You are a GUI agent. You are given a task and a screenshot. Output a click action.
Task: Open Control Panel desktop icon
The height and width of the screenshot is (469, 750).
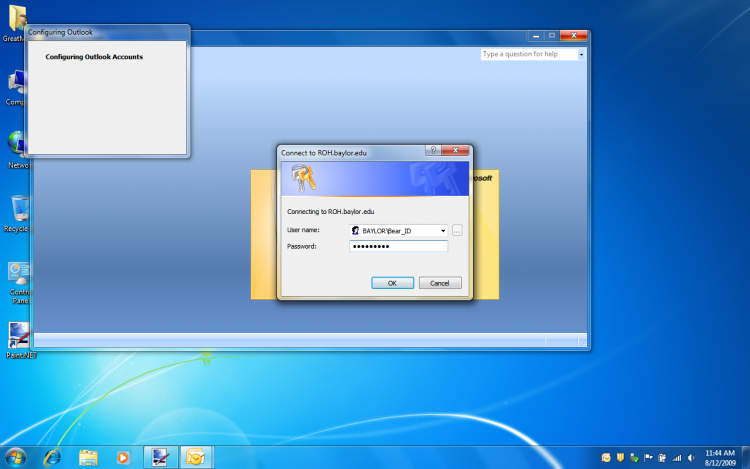point(18,283)
